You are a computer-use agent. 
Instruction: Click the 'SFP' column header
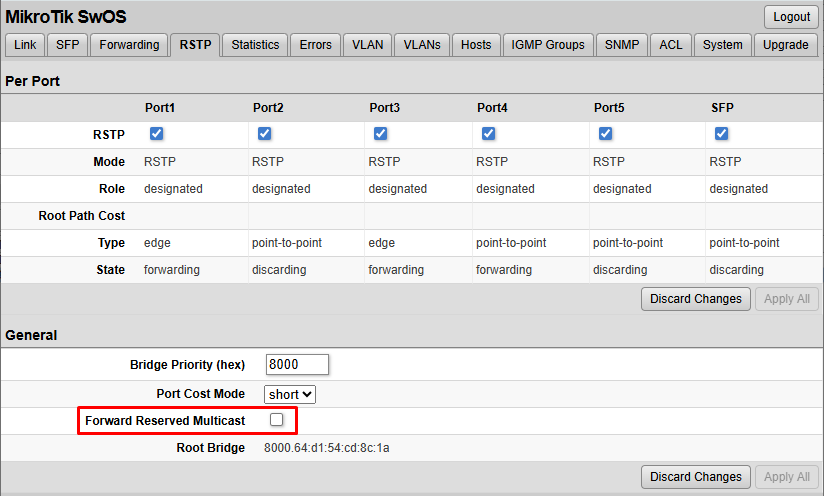pos(722,108)
